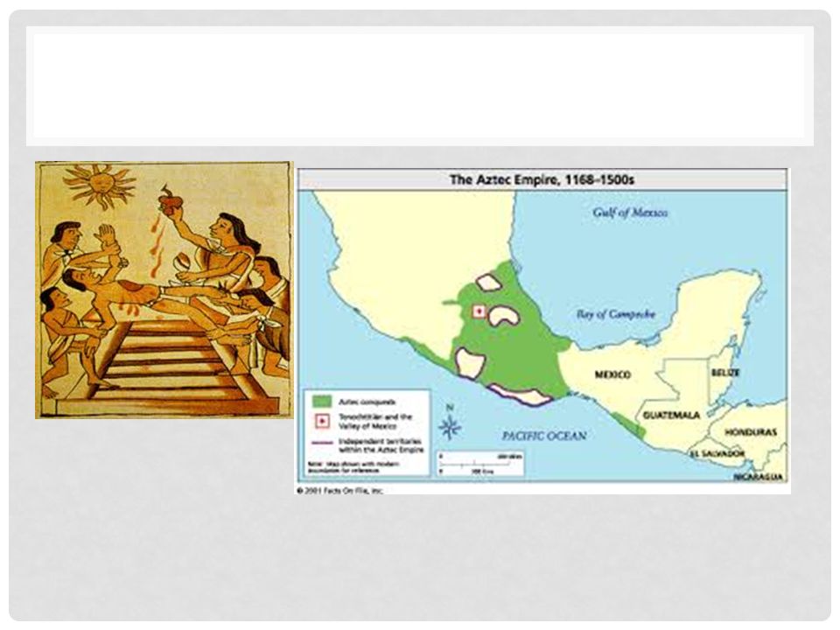Click the "Independent territories" legend text
The image size is (840, 630).
(x=381, y=445)
